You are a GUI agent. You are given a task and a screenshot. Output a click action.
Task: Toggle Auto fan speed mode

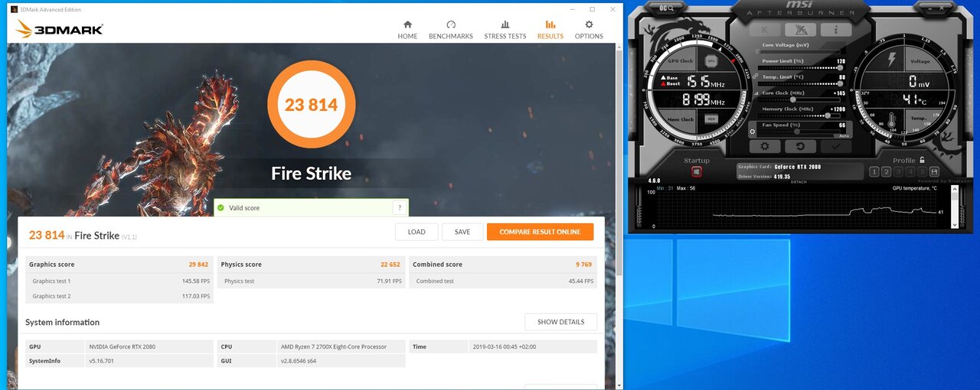[843, 135]
